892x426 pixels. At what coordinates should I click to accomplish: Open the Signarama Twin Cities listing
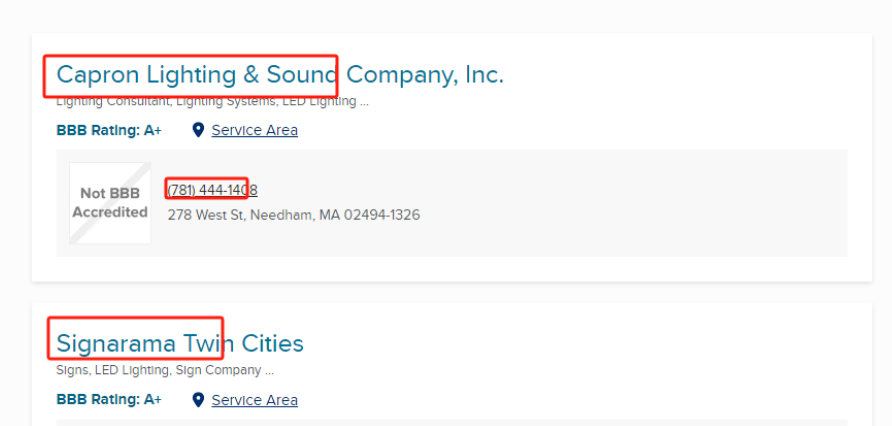180,344
